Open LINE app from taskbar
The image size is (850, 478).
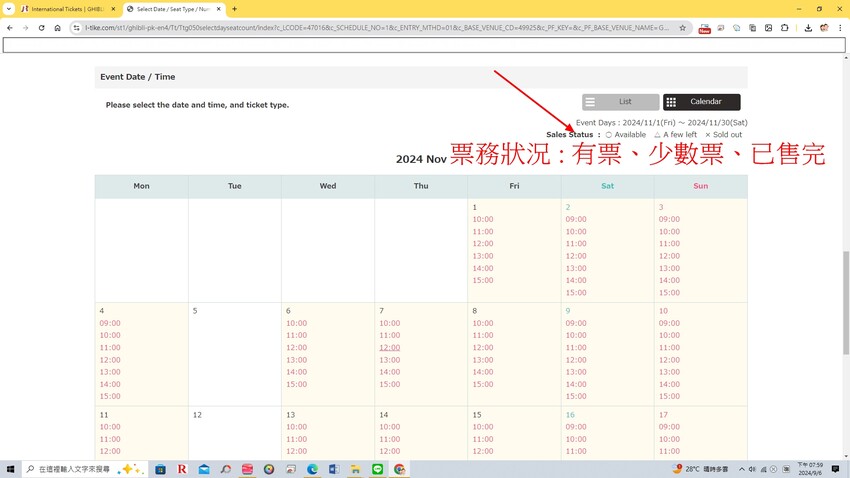pos(377,469)
